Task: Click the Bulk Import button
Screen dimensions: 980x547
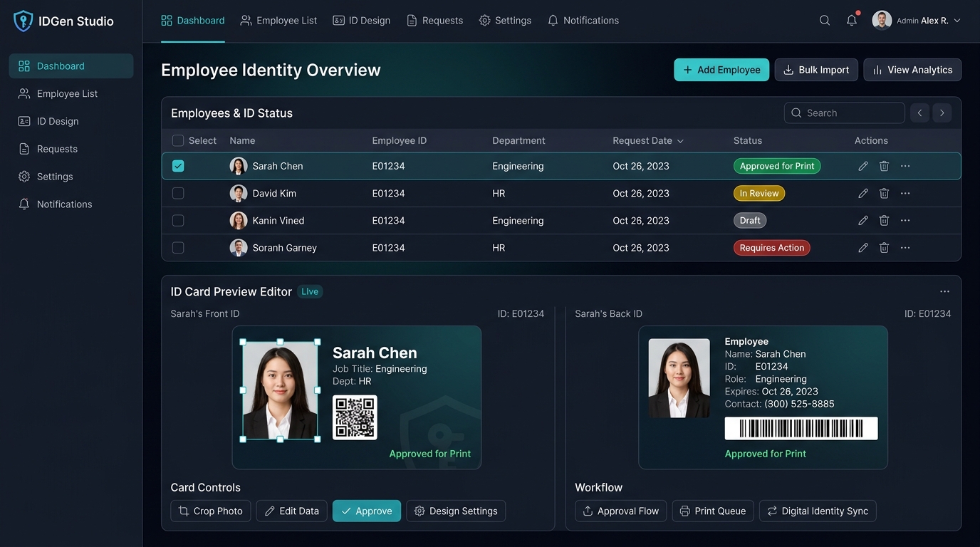Action: point(816,70)
